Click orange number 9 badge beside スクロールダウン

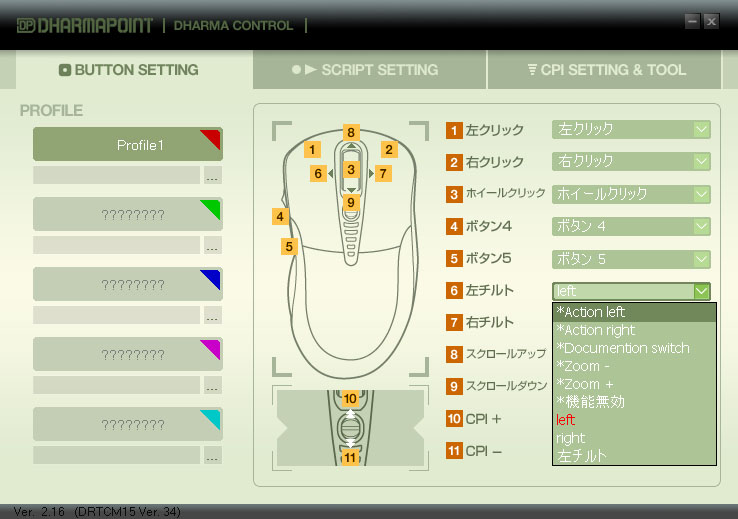coord(454,386)
